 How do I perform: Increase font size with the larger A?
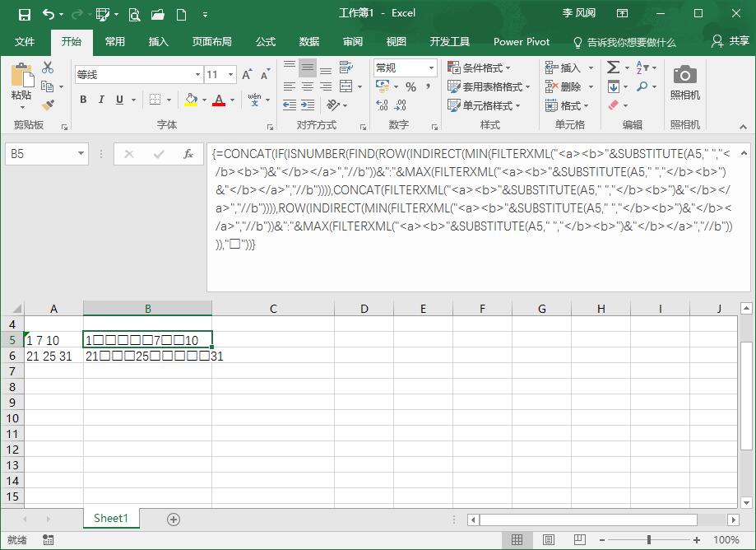click(x=247, y=75)
